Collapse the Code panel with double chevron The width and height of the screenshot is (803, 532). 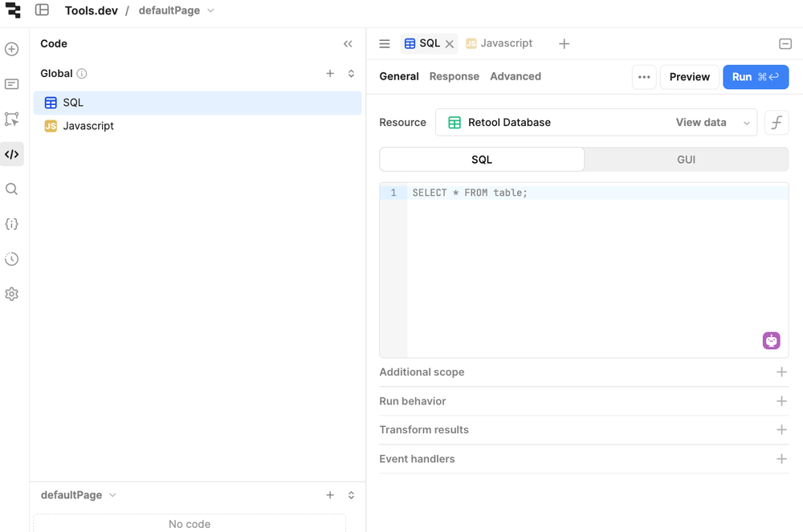point(348,44)
